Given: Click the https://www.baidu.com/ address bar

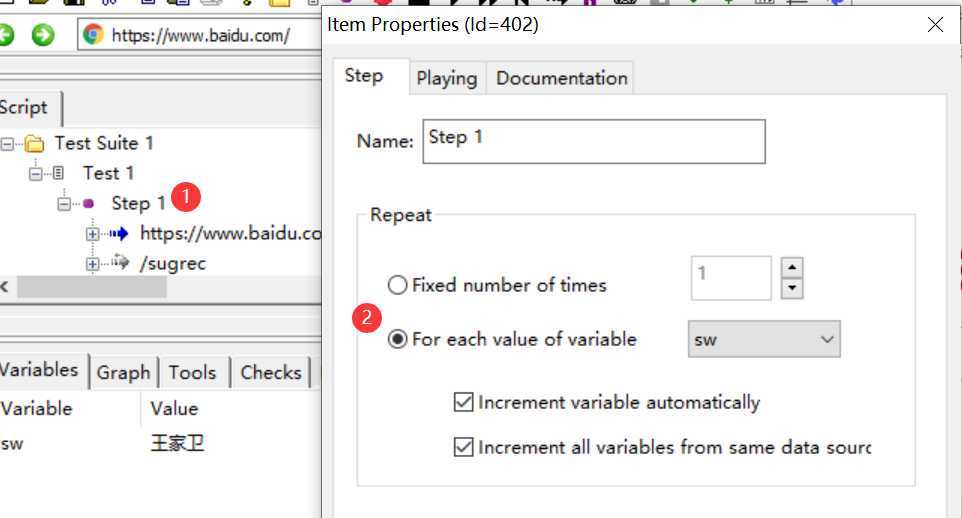Looking at the screenshot, I should click(199, 35).
